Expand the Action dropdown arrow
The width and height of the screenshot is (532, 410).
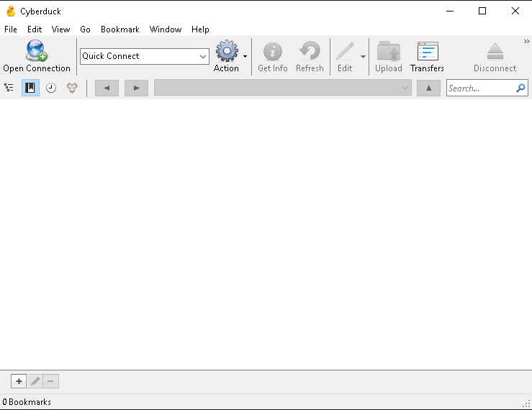[x=245, y=56]
